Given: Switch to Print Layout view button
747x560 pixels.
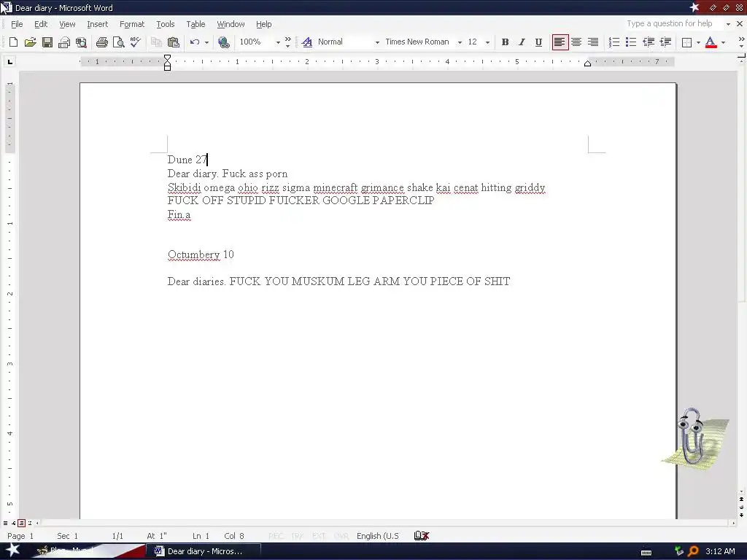Looking at the screenshot, I should (x=21, y=523).
